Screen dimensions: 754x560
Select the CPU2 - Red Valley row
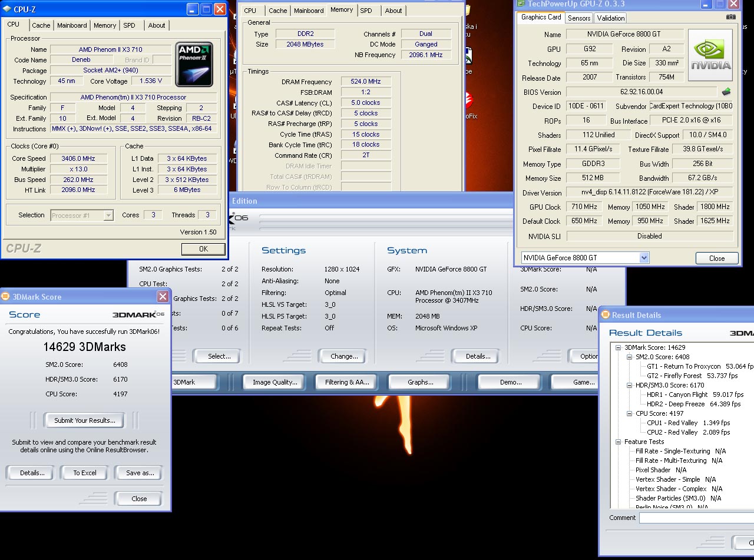(689, 432)
